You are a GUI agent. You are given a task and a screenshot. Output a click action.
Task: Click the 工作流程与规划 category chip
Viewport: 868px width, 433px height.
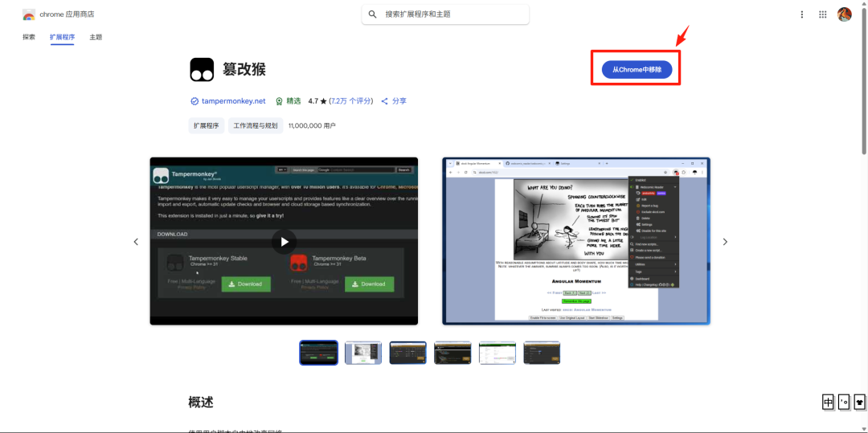point(256,125)
